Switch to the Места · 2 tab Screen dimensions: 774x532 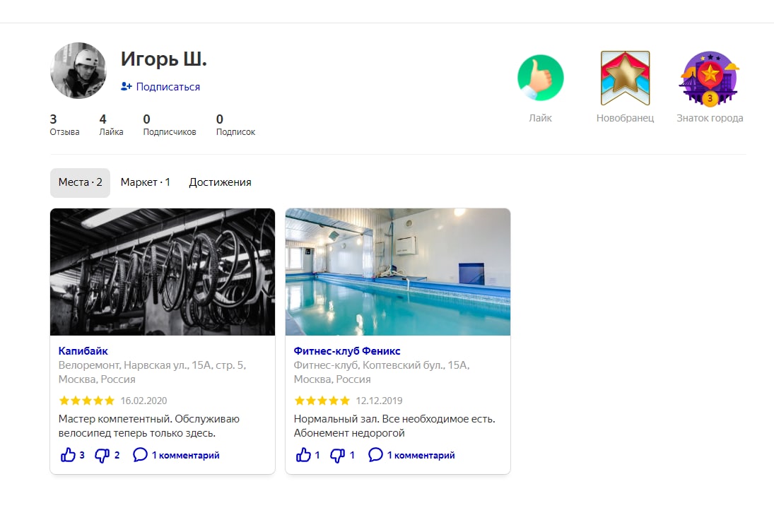tap(80, 182)
